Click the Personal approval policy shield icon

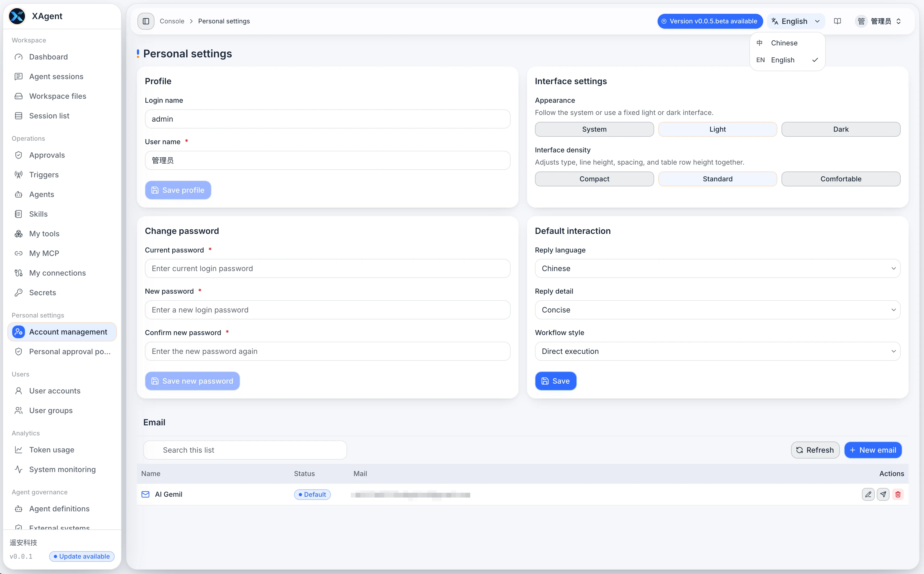pos(19,352)
